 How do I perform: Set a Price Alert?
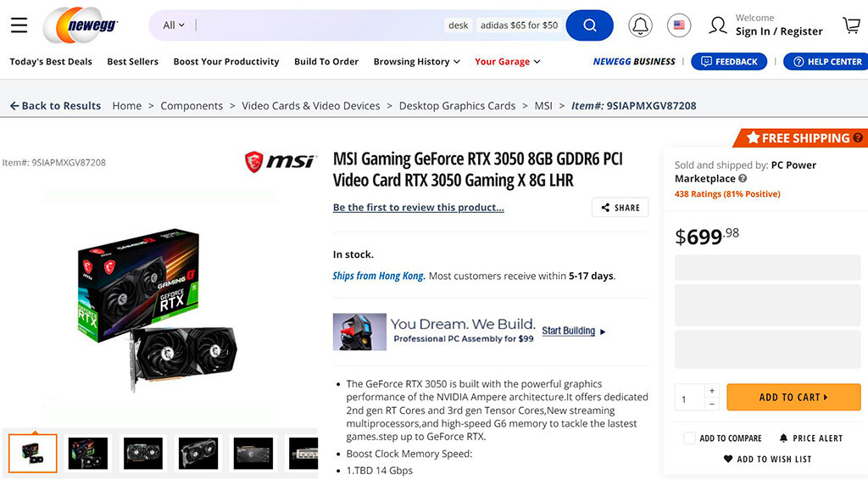coord(811,438)
